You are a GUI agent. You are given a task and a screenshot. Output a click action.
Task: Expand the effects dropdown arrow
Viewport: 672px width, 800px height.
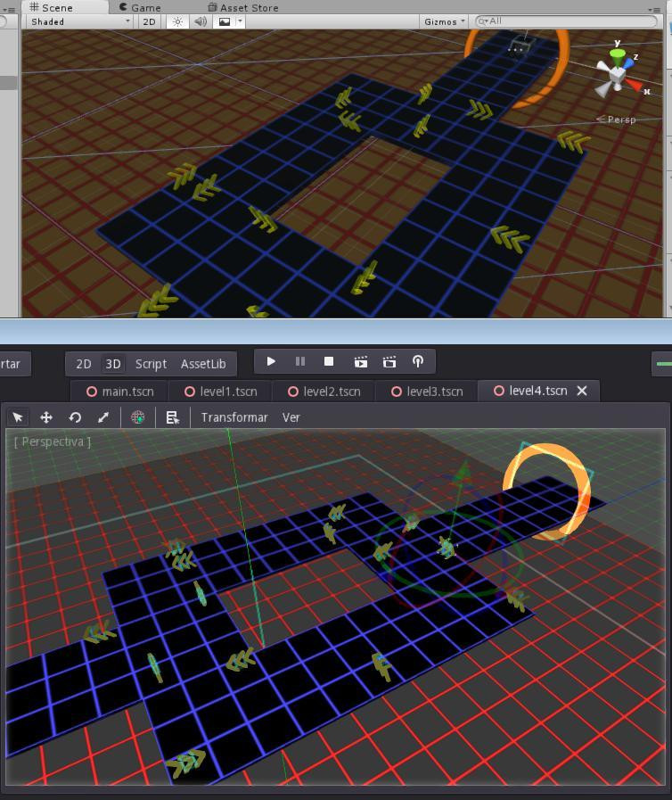[x=240, y=21]
